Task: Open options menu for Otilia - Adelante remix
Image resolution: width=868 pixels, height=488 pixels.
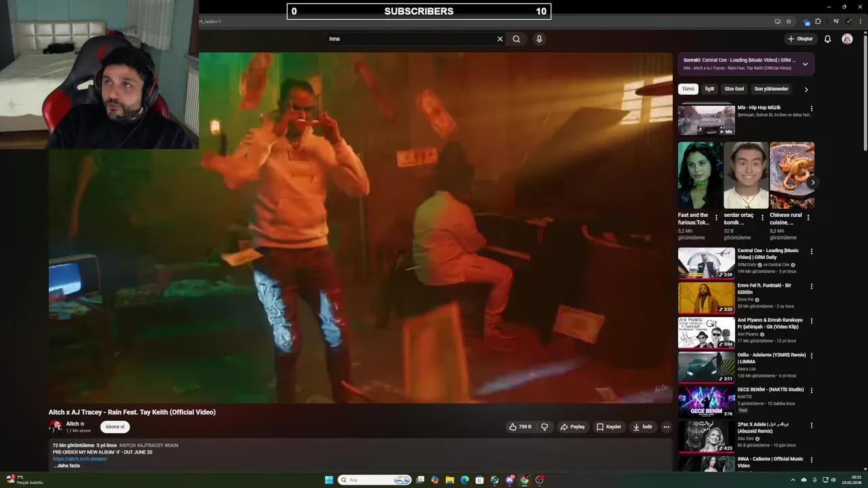Action: coord(811,355)
